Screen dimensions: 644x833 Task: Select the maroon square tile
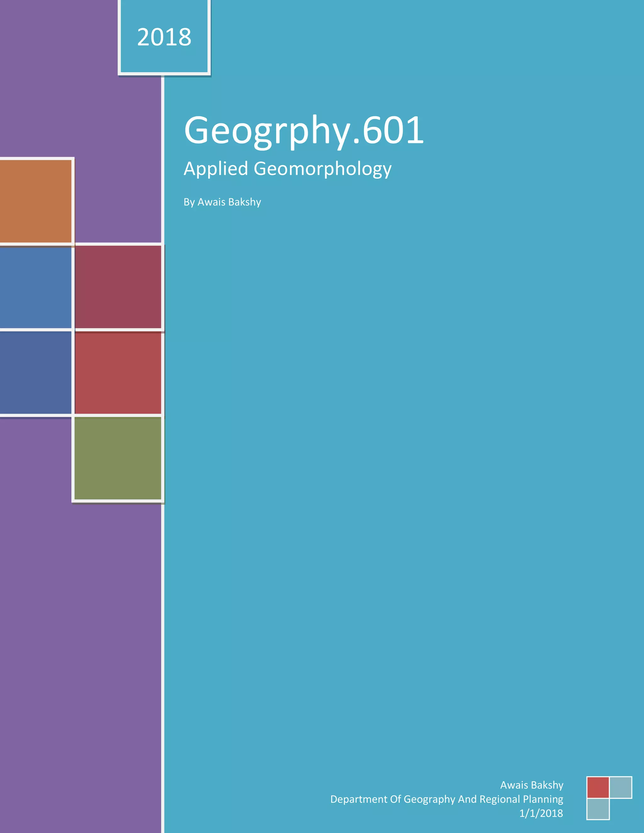(118, 287)
